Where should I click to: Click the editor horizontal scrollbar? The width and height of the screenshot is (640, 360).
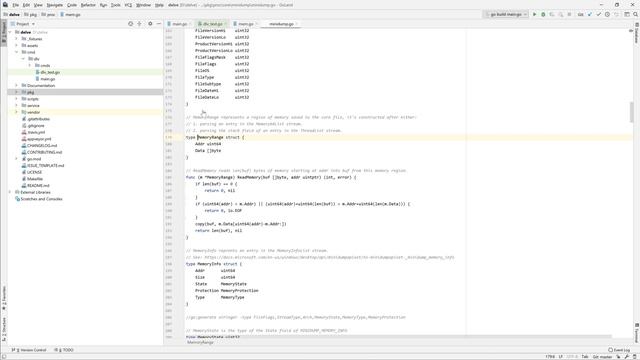click(398, 337)
